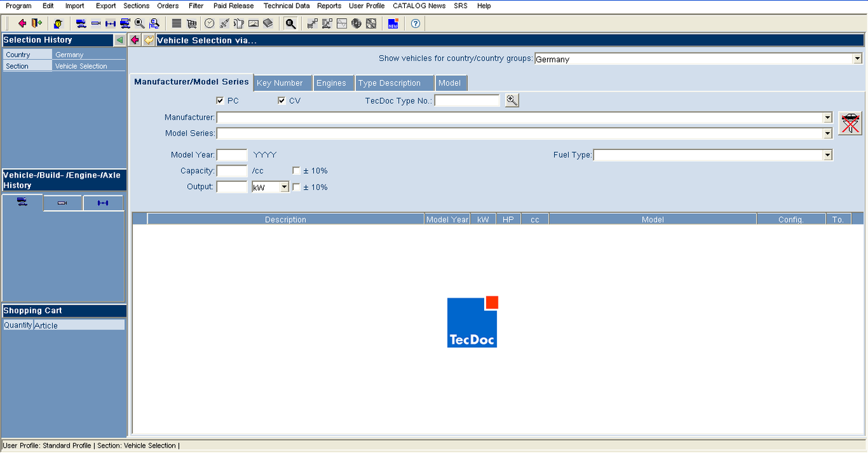Click the wheel disc toolbar icon
The width and height of the screenshot is (868, 453).
coord(371,23)
